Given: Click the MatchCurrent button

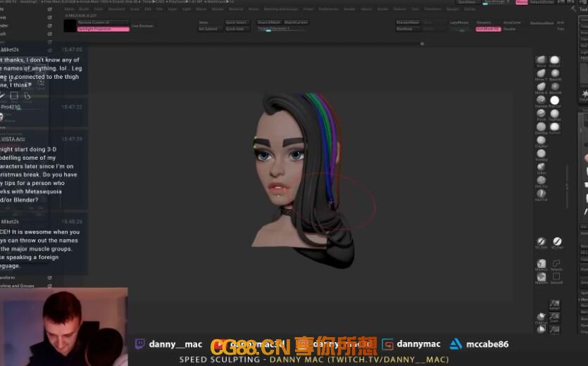Looking at the screenshot, I should point(296,23).
